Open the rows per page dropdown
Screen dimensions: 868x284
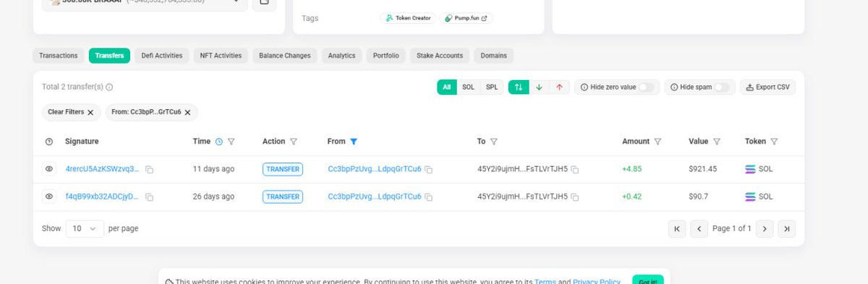click(85, 228)
